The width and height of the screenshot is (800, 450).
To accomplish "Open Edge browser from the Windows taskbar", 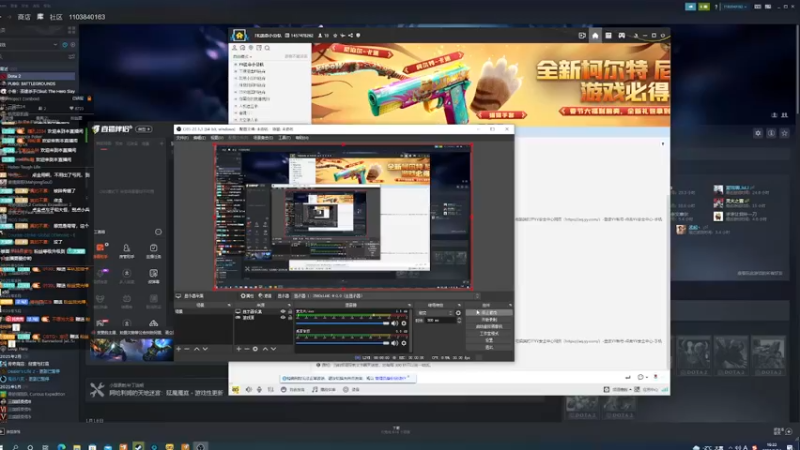I will coord(62,446).
